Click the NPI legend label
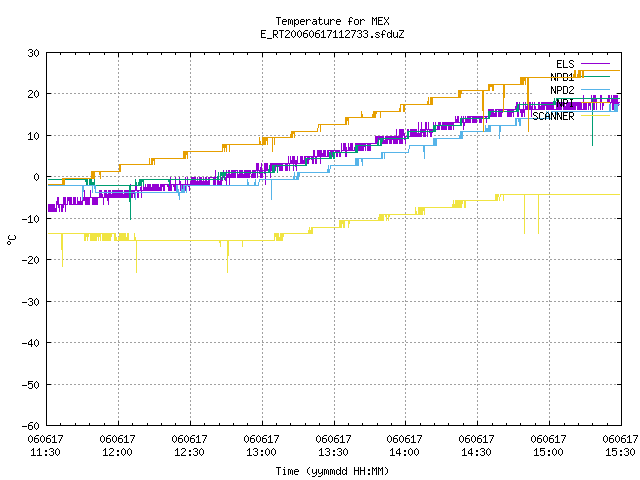 tap(565, 103)
